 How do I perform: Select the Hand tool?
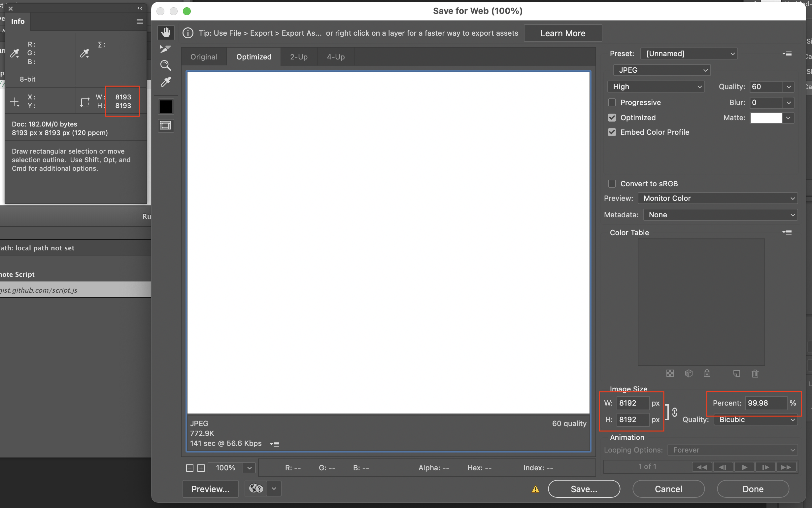pyautogui.click(x=166, y=32)
